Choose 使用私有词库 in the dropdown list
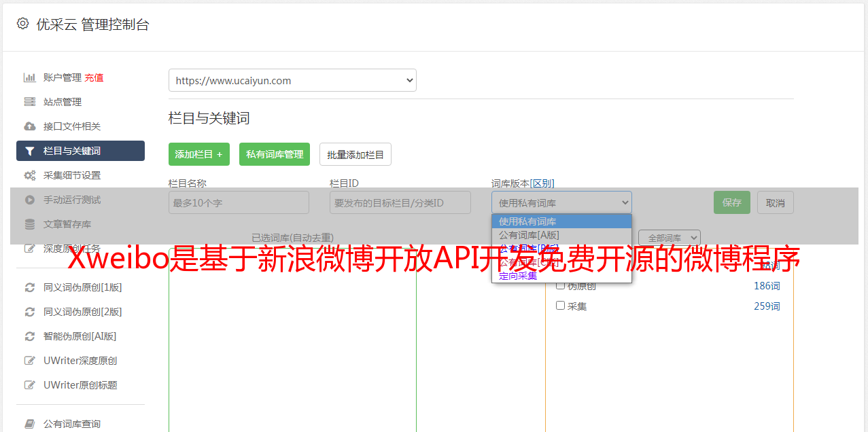 pyautogui.click(x=561, y=221)
